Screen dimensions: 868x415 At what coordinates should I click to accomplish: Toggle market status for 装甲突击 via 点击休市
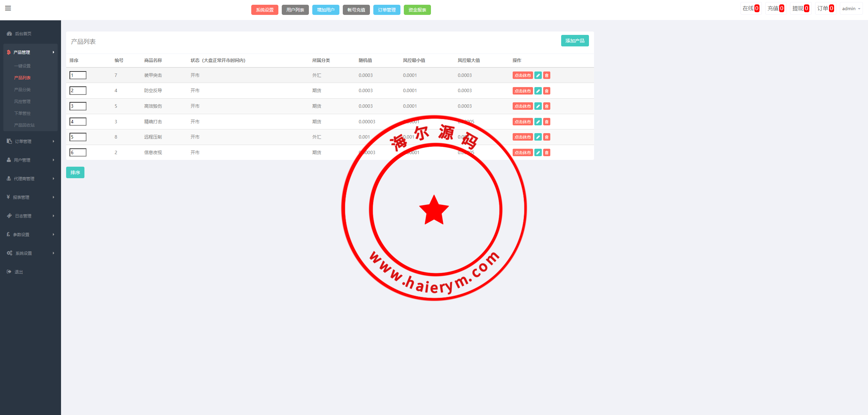click(522, 75)
